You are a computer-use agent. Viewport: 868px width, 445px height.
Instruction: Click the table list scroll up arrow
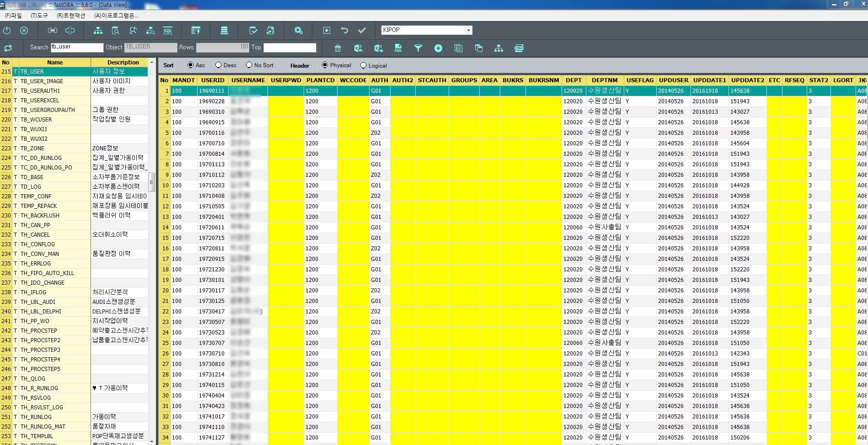(x=152, y=62)
